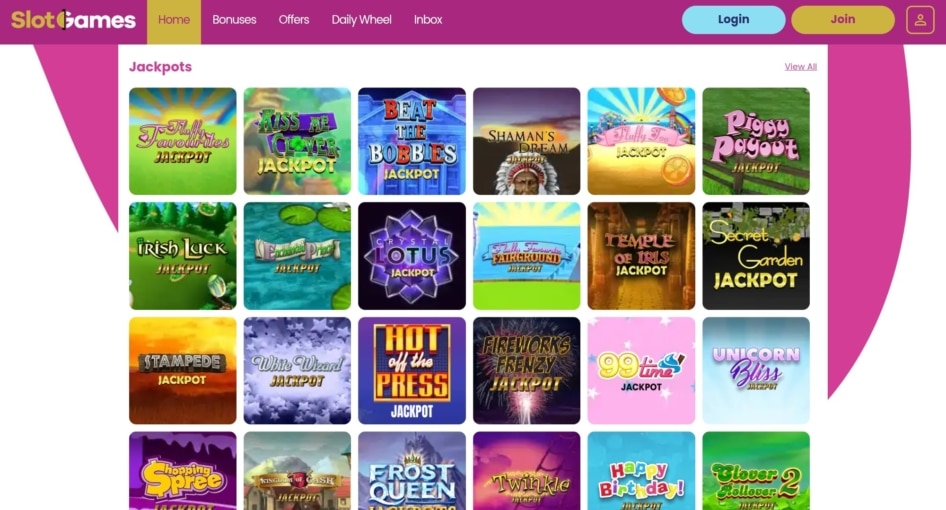Open Fireworks Frenzy Jackpot tile
This screenshot has height=510, width=946.
click(x=527, y=371)
